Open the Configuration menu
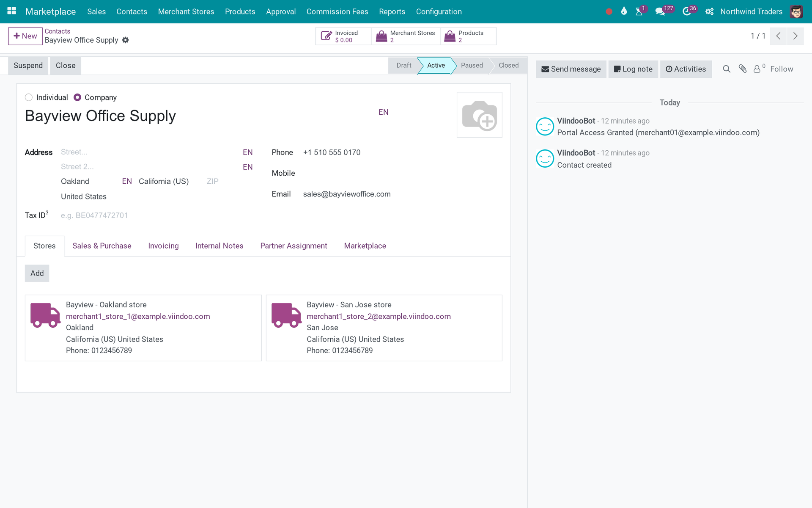The height and width of the screenshot is (508, 812). [439, 11]
